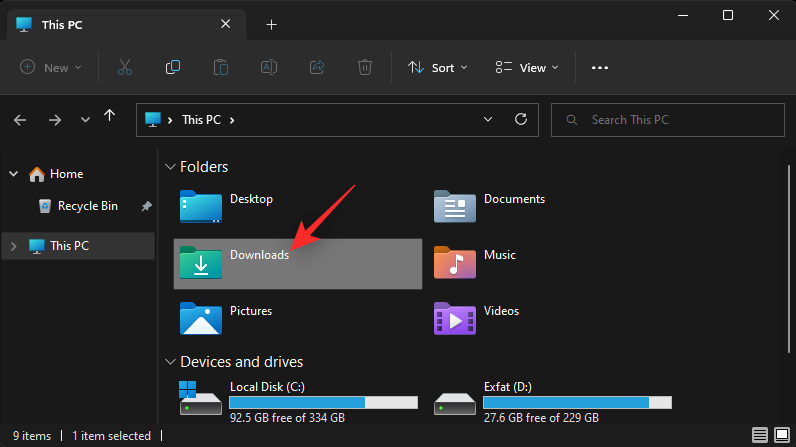Viewport: 796px width, 447px height.
Task: Click '27.6 GB free of 229 GB' text
Action: click(x=541, y=418)
